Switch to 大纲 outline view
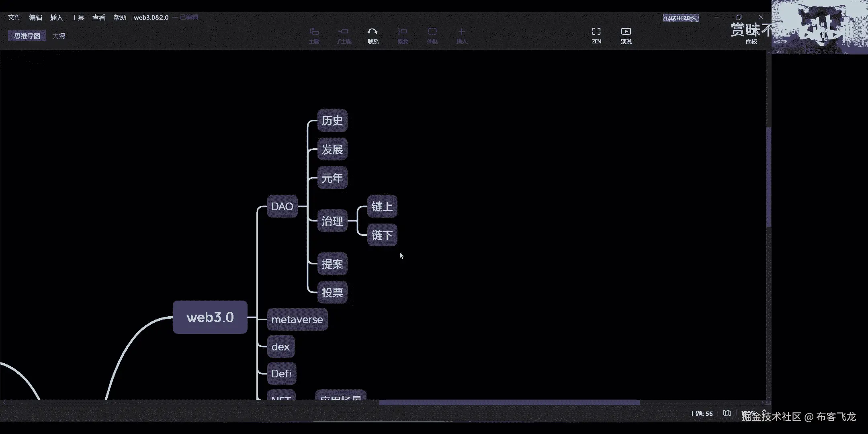Viewport: 868px width, 434px height. click(59, 36)
